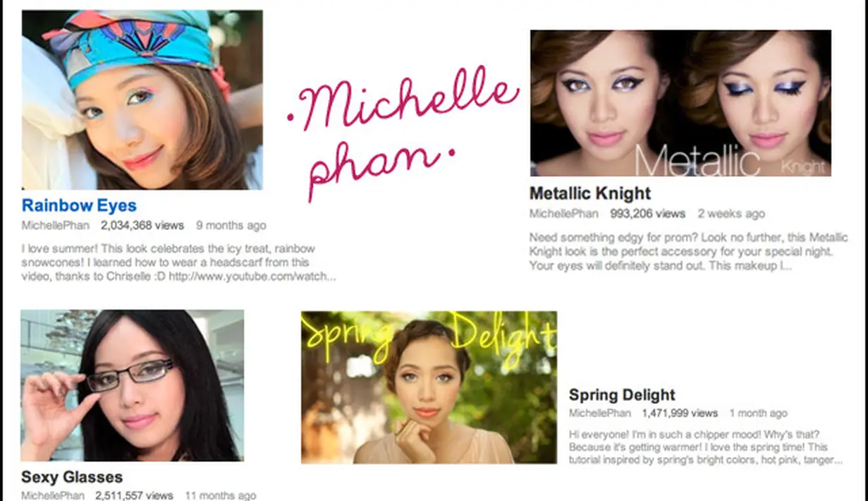Open the Rainbow Eyes video thumbnail
868x501 pixels.
click(142, 99)
